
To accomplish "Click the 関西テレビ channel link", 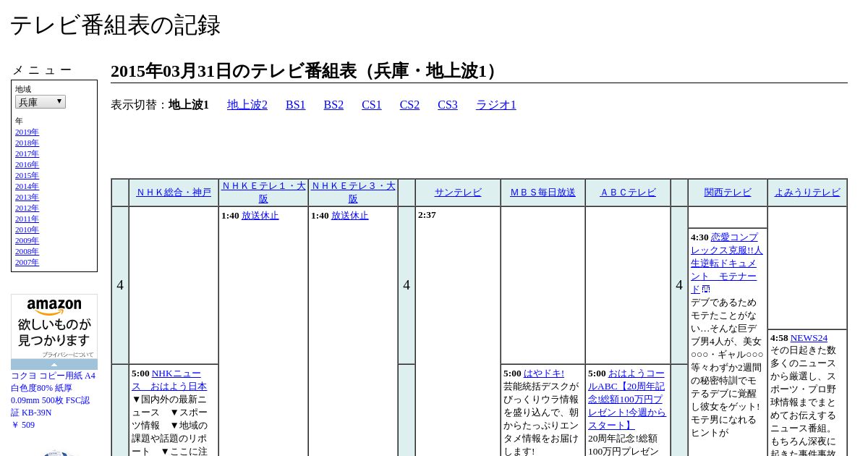I will pyautogui.click(x=728, y=193).
